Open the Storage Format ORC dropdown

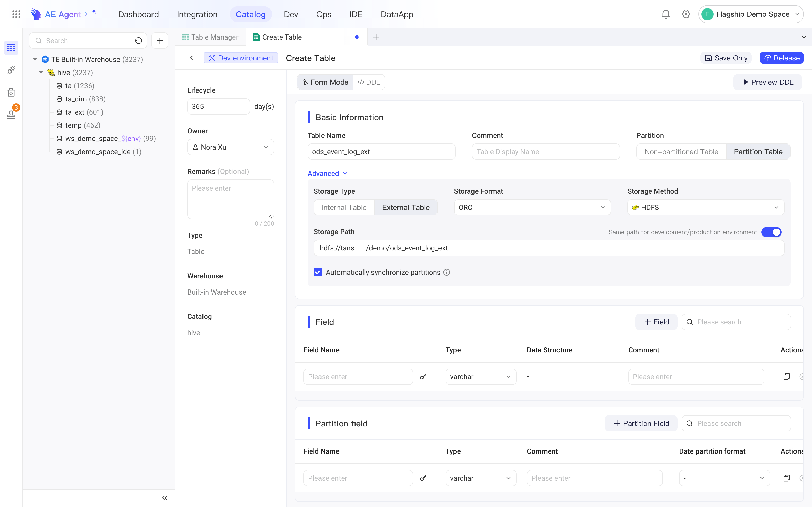532,208
